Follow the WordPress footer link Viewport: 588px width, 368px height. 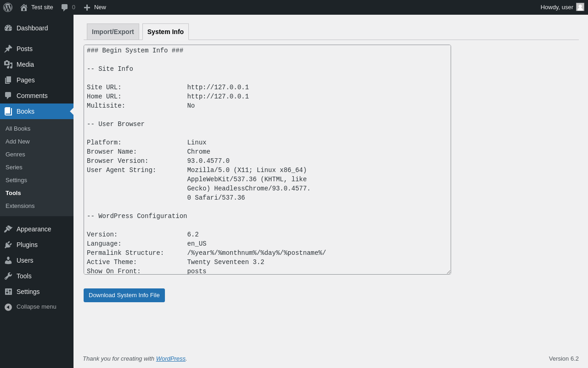(171, 358)
